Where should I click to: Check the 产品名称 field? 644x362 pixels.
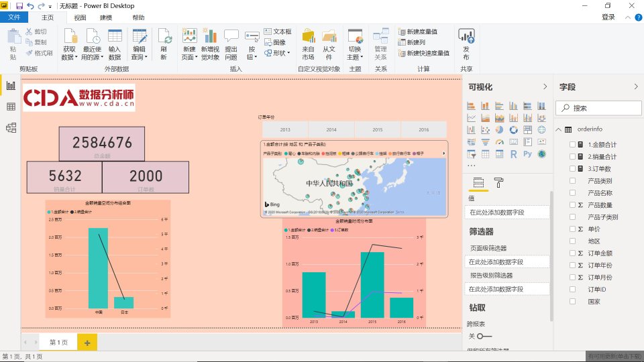(x=572, y=192)
